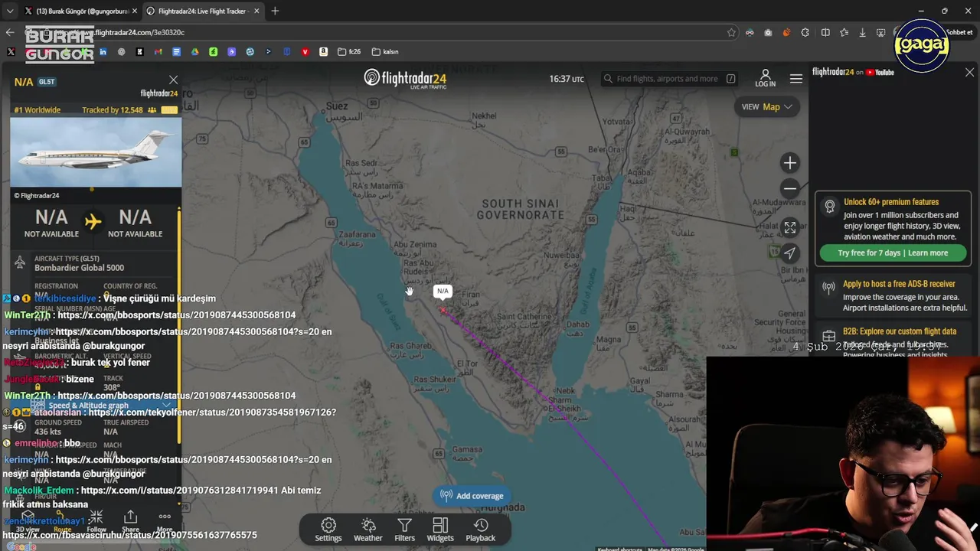Viewport: 980px width, 551px height.
Task: Open the map Settings gear
Action: 328,529
